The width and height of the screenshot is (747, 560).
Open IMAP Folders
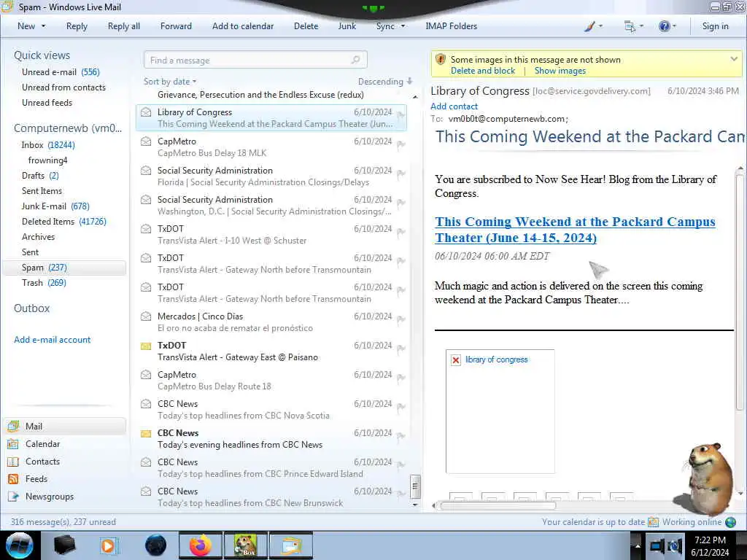point(451,26)
